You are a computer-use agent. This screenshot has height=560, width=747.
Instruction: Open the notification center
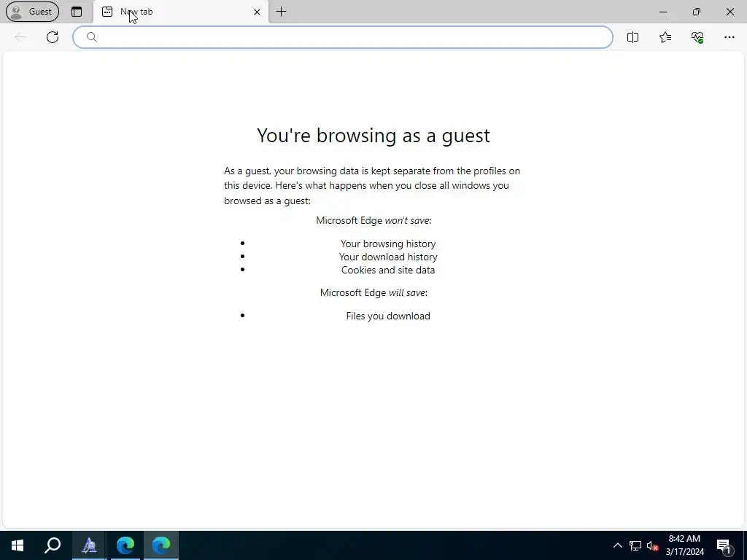[x=724, y=545]
